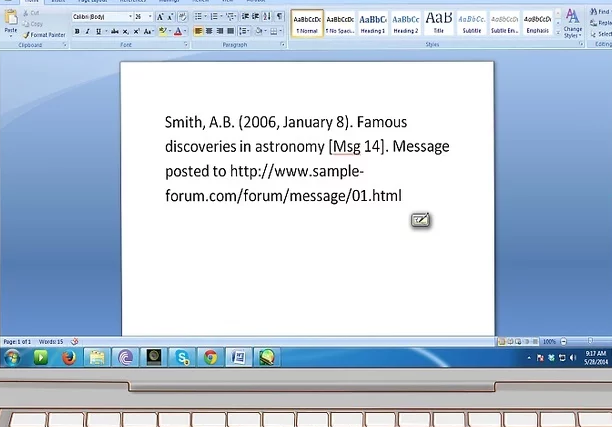Screen dimensions: 612x427
Task: Open the Windows Start button
Action: pyautogui.click(x=12, y=358)
